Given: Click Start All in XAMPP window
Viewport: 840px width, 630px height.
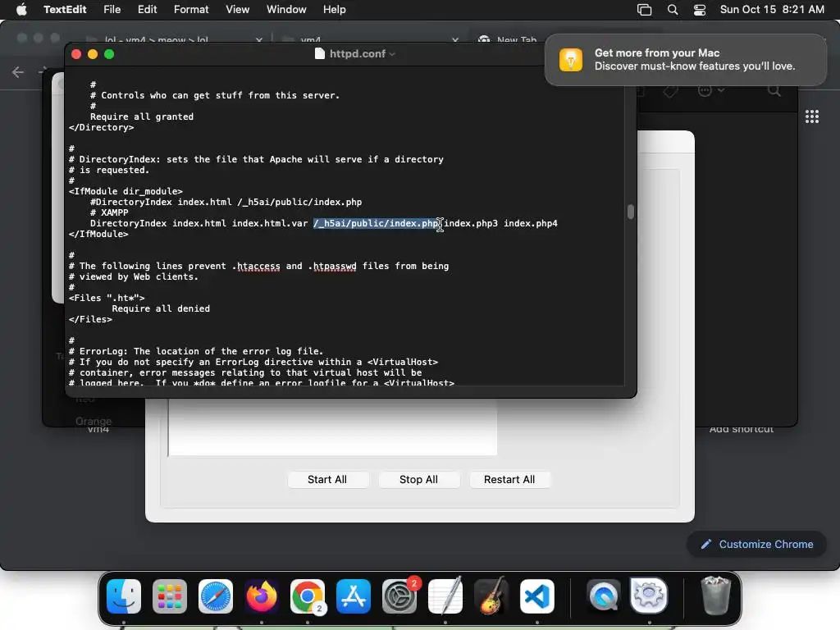Looking at the screenshot, I should [327, 479].
